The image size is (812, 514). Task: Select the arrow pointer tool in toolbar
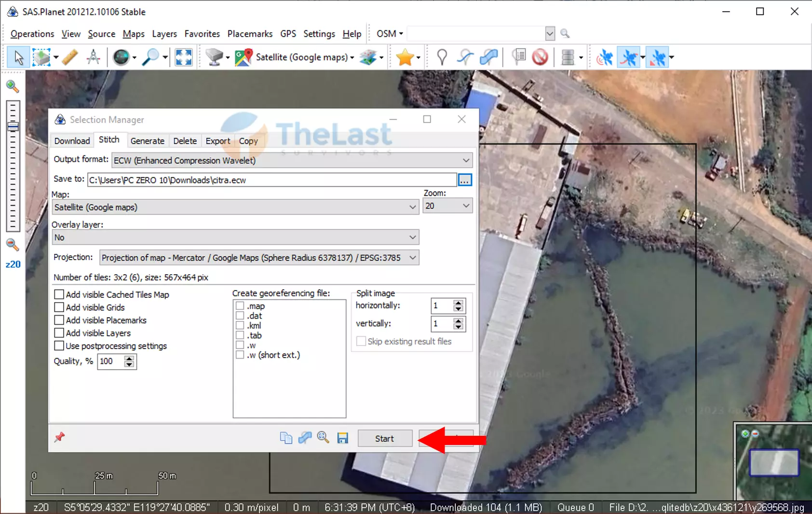tap(18, 57)
